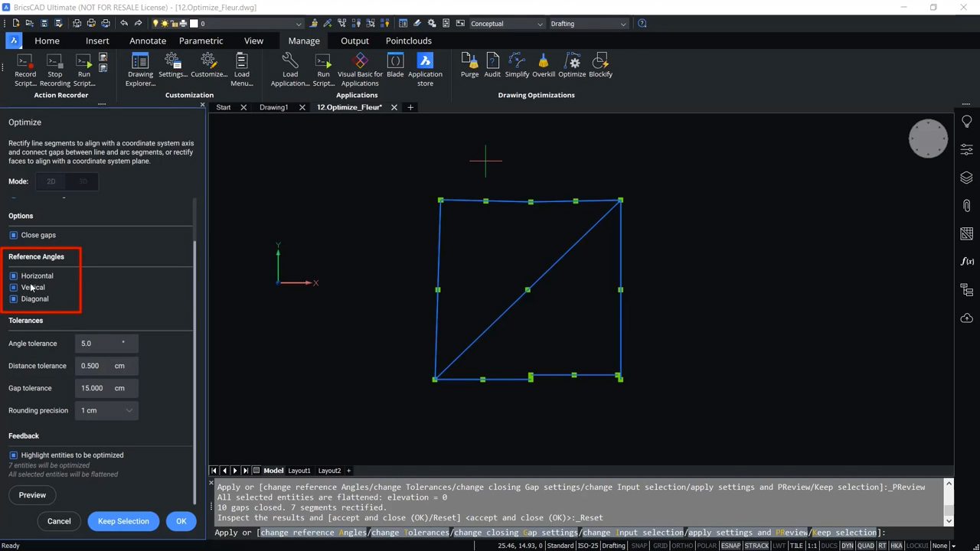Toggle STRACK in the status bar
The image size is (980, 551).
click(x=756, y=546)
